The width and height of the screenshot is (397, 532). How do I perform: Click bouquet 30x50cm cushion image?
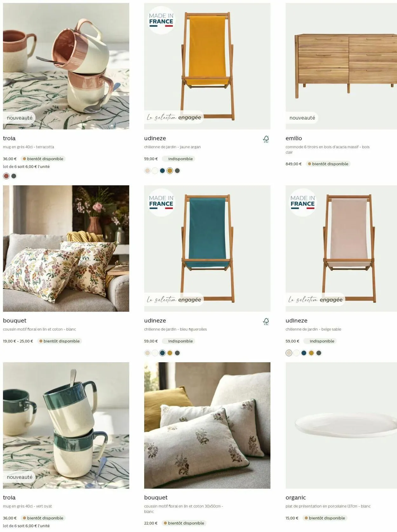click(207, 425)
